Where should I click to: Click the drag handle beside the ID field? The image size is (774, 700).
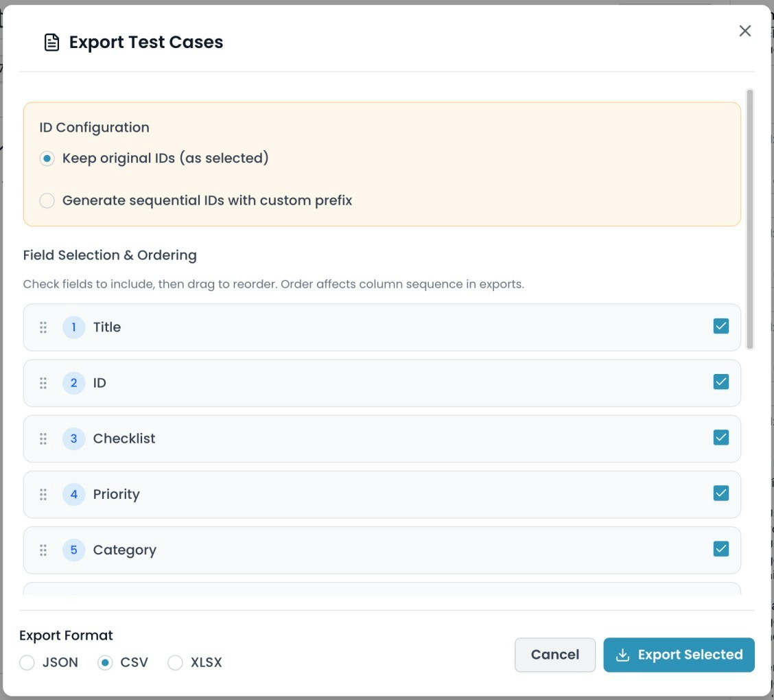43,383
